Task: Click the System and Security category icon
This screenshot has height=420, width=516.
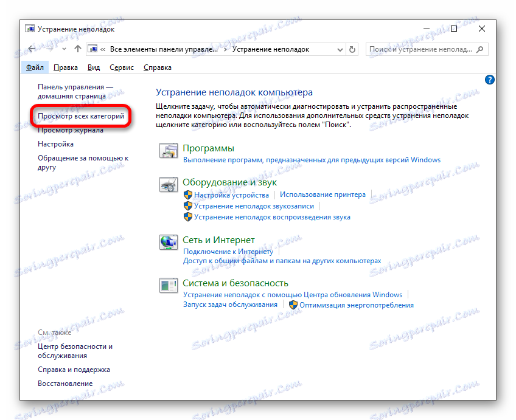Action: [x=169, y=285]
